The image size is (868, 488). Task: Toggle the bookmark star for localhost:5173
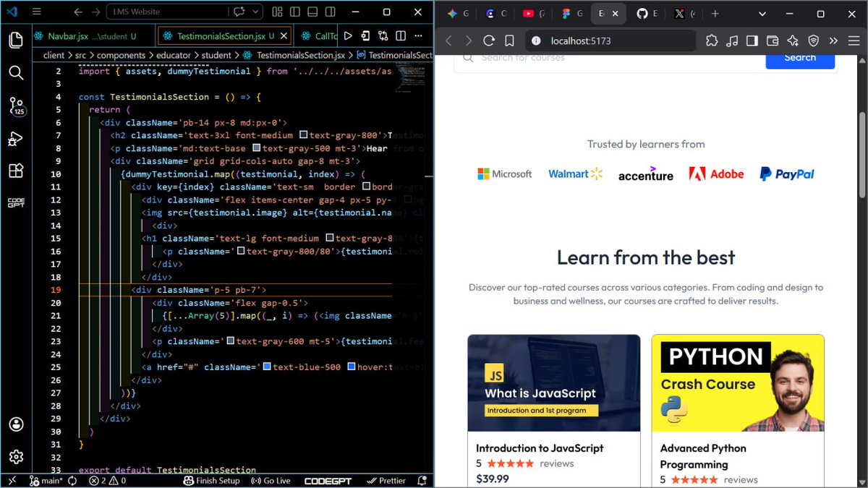(510, 40)
